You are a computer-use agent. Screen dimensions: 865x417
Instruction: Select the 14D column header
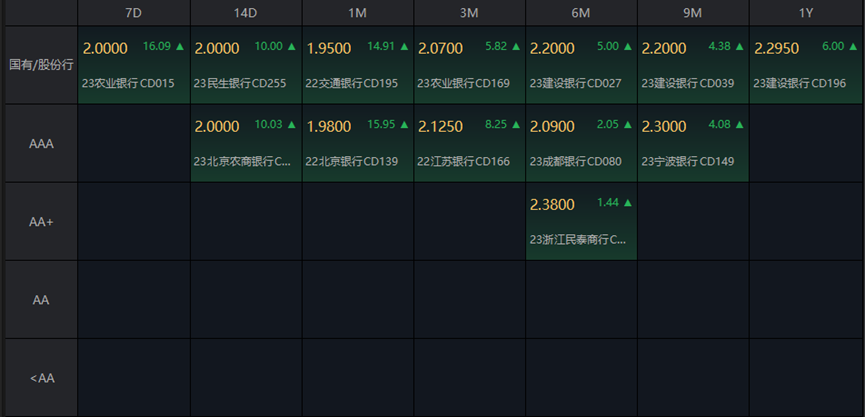click(245, 13)
